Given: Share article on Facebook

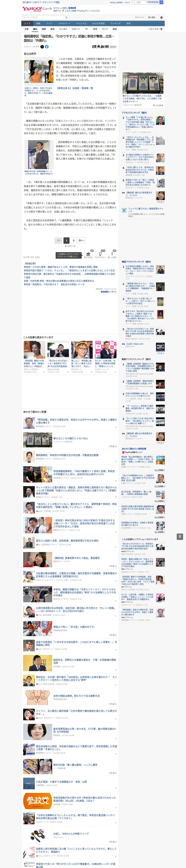Looking at the screenshot, I should 47,47.
